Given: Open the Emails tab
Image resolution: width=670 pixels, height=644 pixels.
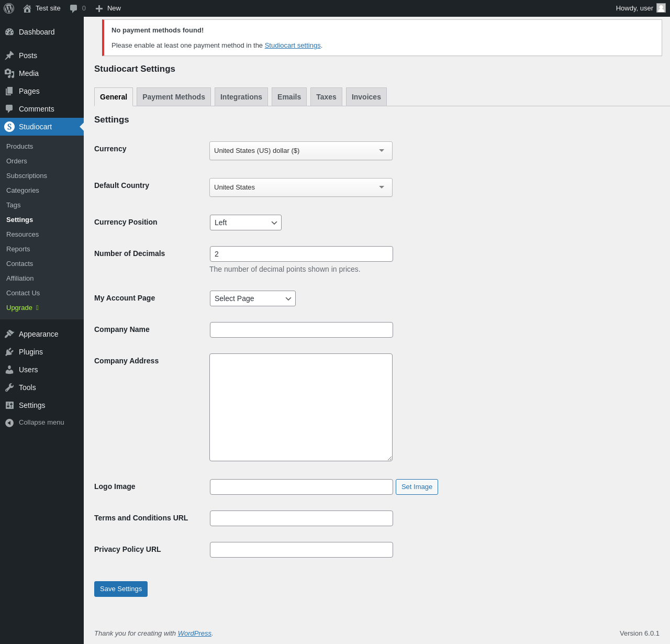Looking at the screenshot, I should click(289, 97).
